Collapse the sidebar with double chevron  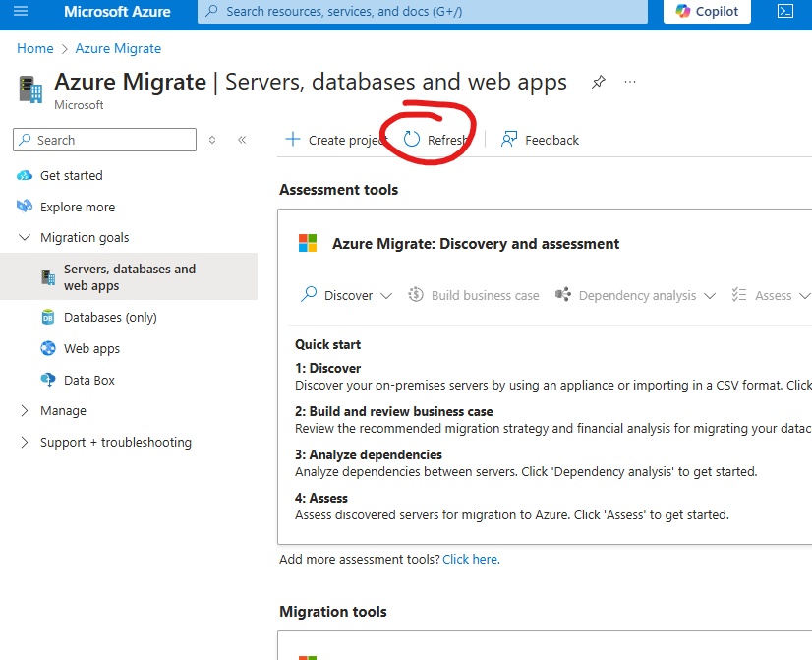pyautogui.click(x=242, y=140)
